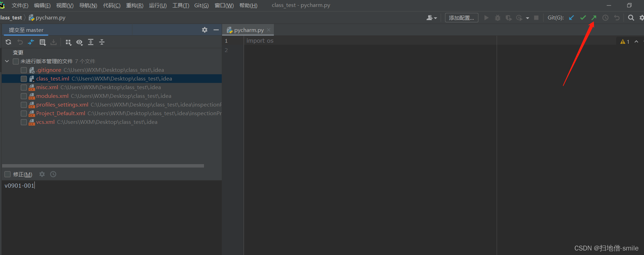The width and height of the screenshot is (644, 255).
Task: Check the .gitignore file checkbox
Action: (24, 70)
